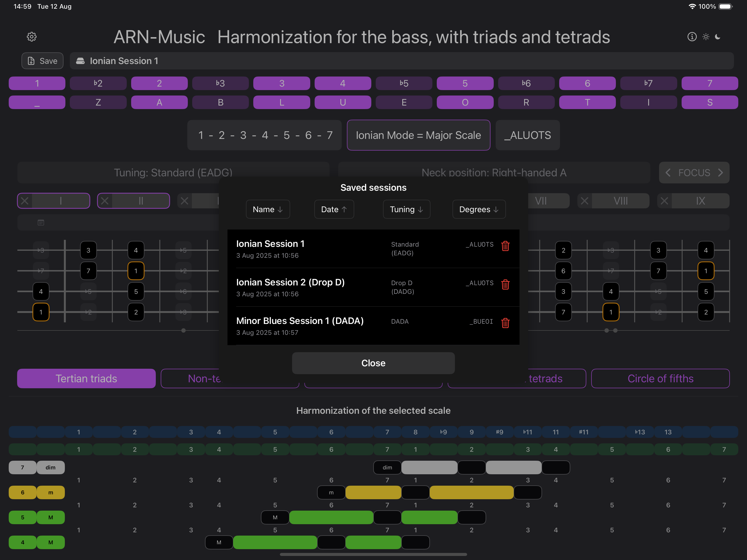
Task: Delete Minor Blues Session 1 trash icon
Action: tap(505, 323)
